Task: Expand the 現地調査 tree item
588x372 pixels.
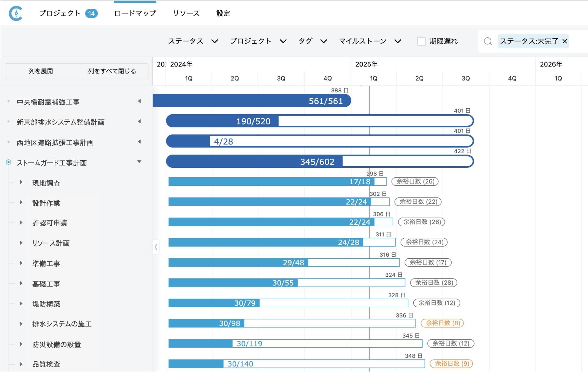Action: [21, 182]
